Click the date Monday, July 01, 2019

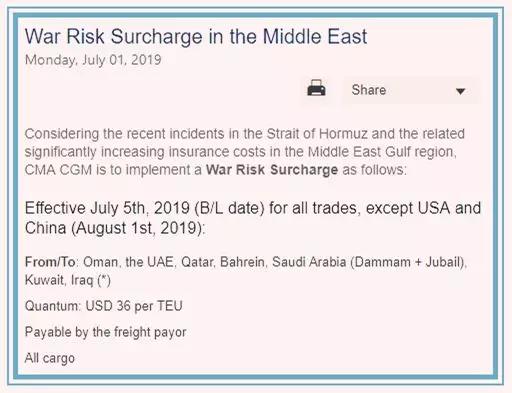(93, 60)
